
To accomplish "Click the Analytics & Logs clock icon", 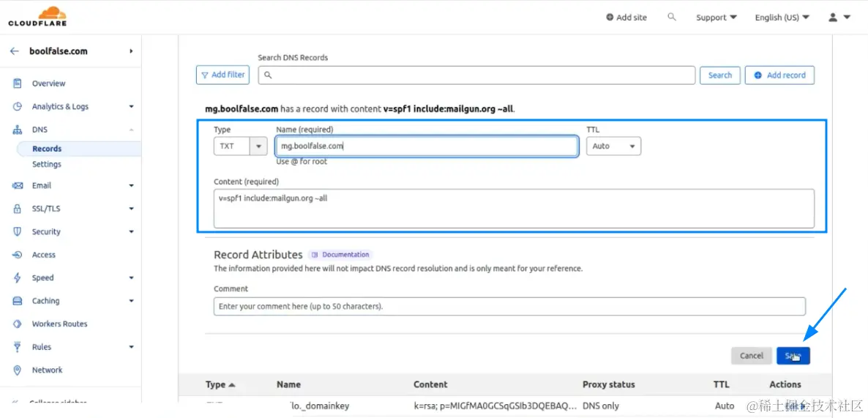I will coord(17,106).
